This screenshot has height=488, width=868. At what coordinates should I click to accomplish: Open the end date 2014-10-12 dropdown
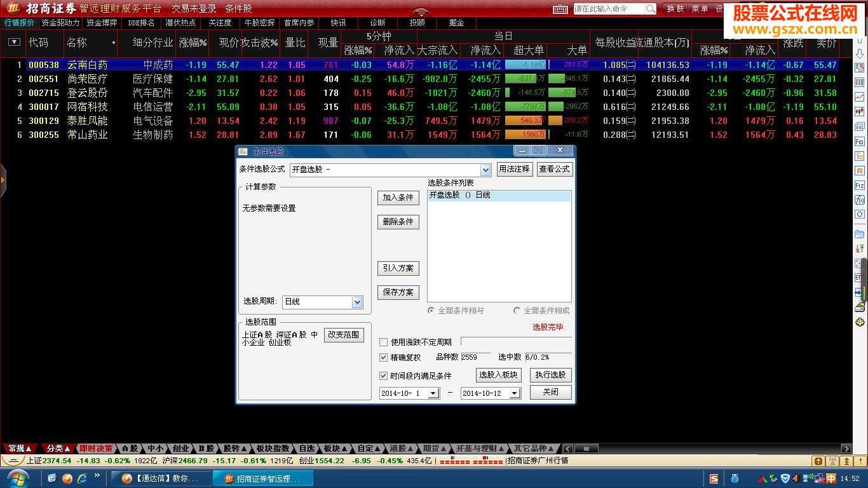coord(515,393)
